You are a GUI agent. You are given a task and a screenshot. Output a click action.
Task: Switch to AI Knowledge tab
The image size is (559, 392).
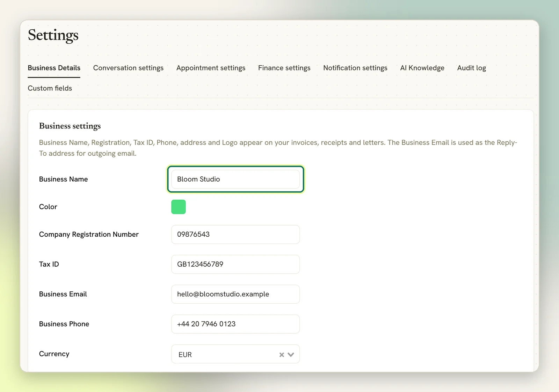[422, 68]
